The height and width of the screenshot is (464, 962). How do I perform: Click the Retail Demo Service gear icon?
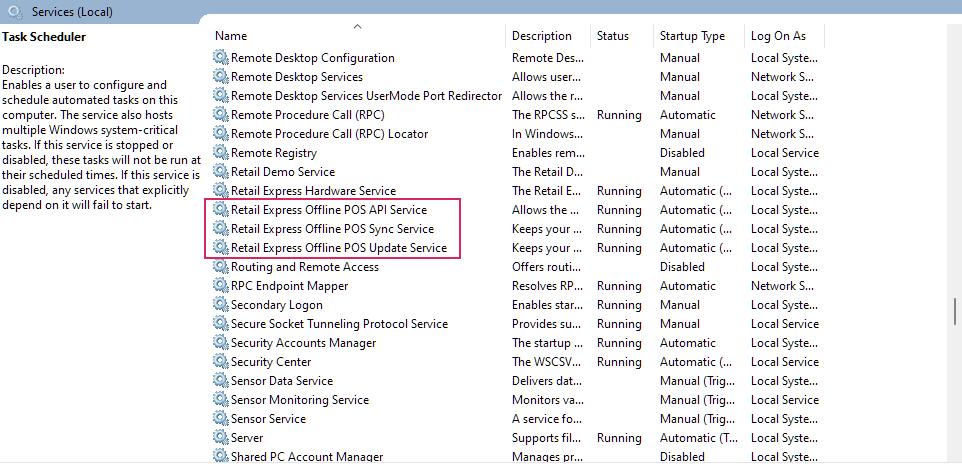click(220, 172)
